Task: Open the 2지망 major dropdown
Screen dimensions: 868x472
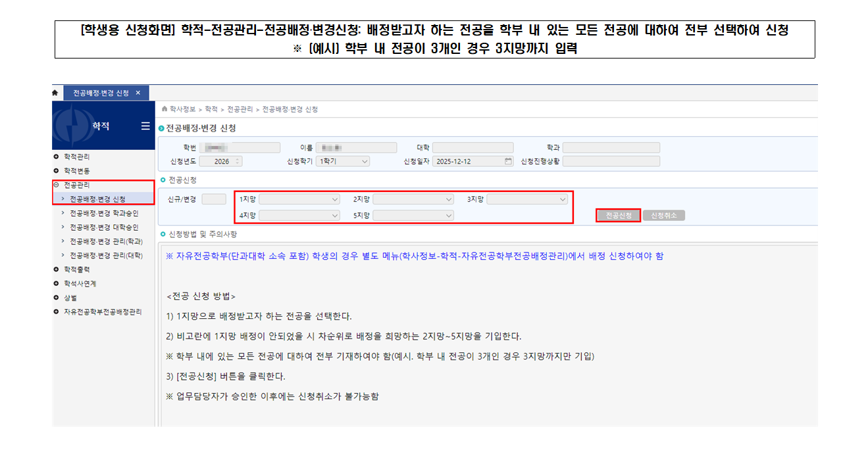Action: pos(413,199)
